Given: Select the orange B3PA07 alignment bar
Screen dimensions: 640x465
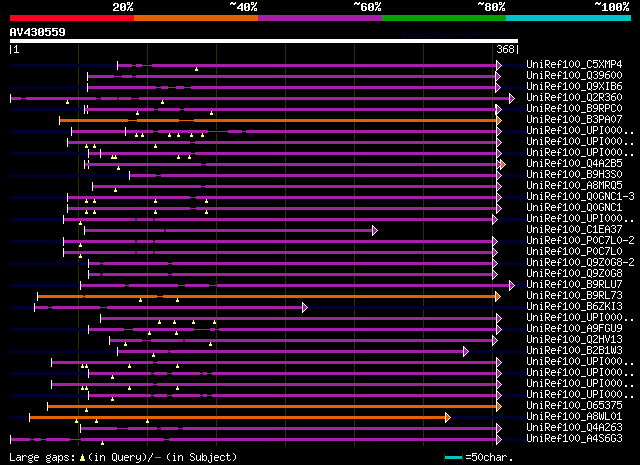Looking at the screenshot, I should pos(278,120).
